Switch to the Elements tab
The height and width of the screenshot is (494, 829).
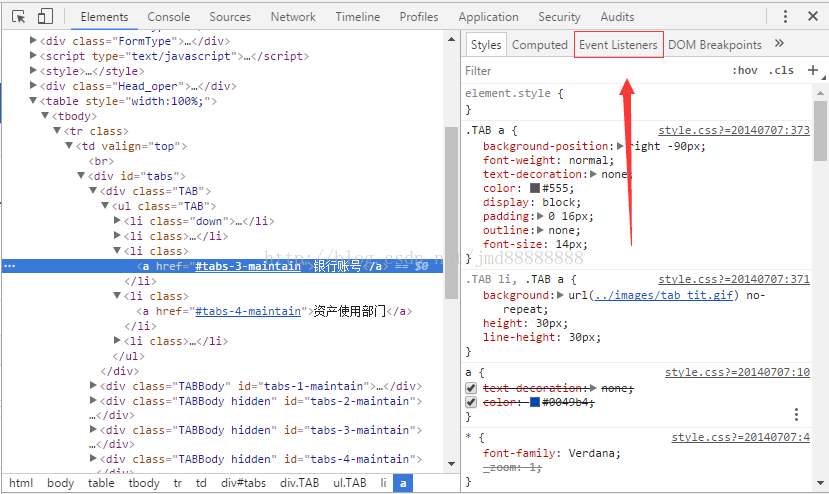pyautogui.click(x=104, y=17)
